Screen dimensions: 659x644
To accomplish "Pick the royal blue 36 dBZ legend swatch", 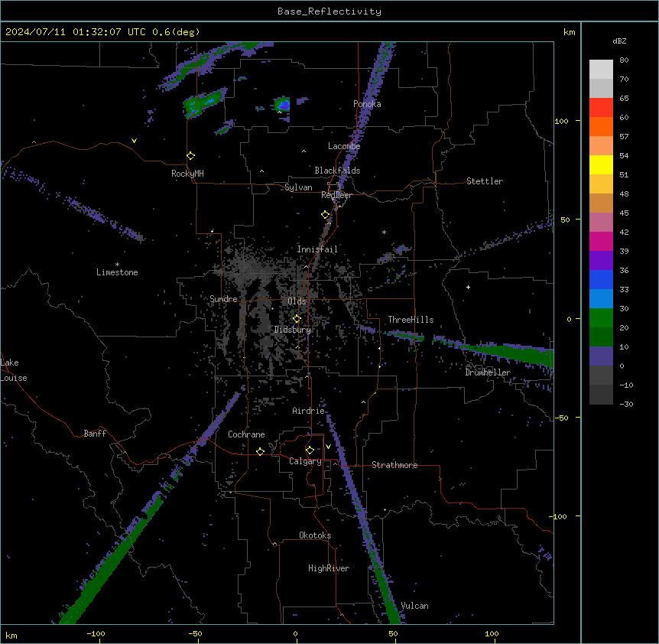I will (x=601, y=279).
